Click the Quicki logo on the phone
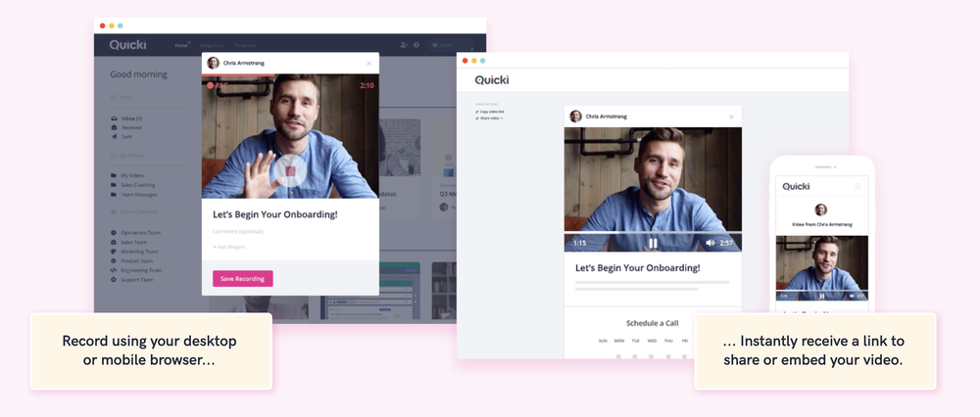This screenshot has height=417, width=980. 796,186
